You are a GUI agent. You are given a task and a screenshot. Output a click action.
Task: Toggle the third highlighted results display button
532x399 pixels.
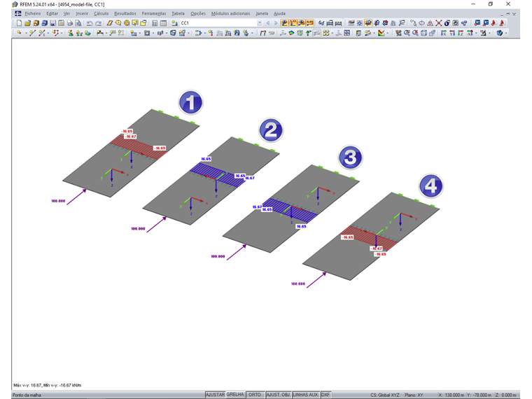pos(301,23)
